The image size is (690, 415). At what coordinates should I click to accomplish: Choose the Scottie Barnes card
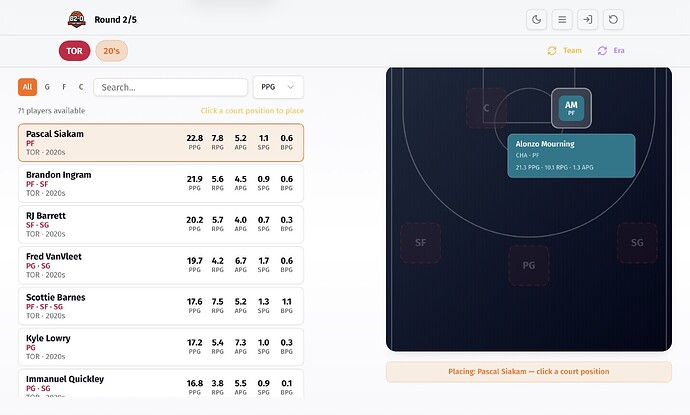161,306
